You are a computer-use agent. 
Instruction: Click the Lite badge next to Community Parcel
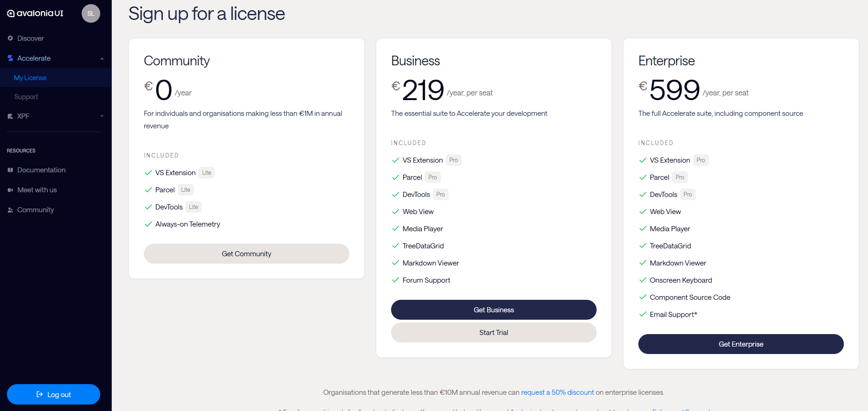tap(186, 190)
